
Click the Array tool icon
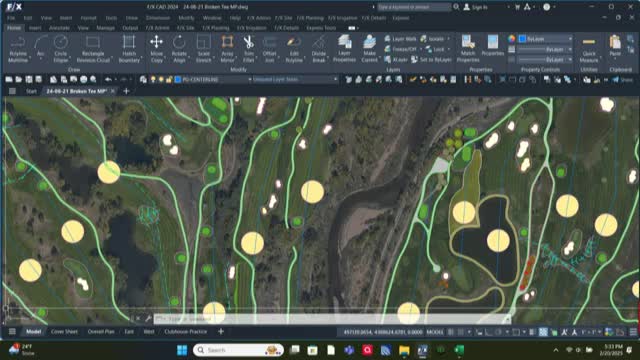(227, 42)
